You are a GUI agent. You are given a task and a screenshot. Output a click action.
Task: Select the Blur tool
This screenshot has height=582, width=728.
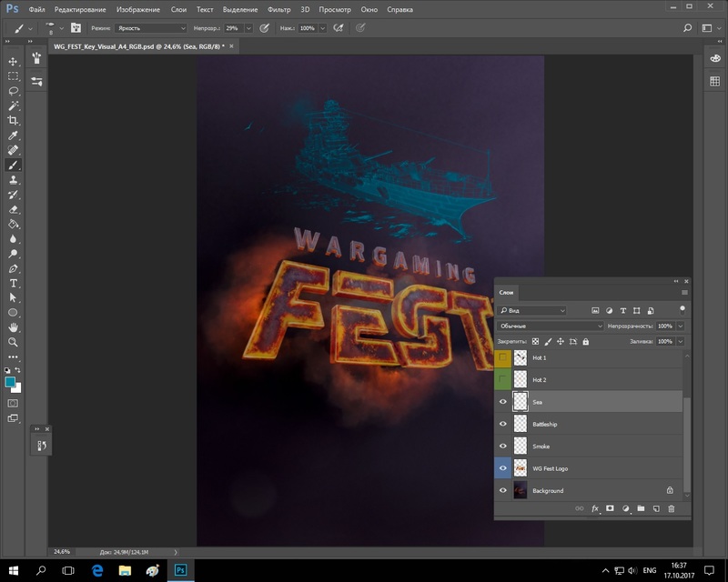[x=13, y=239]
